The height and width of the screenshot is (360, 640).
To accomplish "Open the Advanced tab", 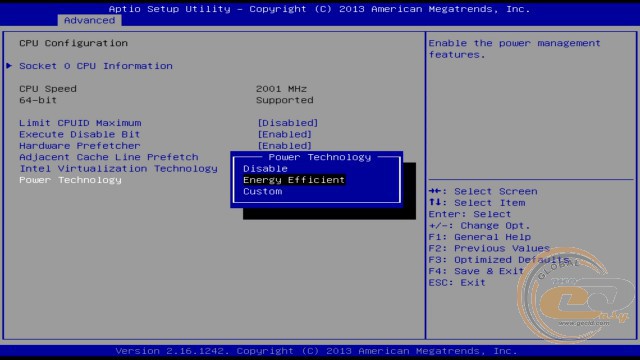I will (x=89, y=20).
